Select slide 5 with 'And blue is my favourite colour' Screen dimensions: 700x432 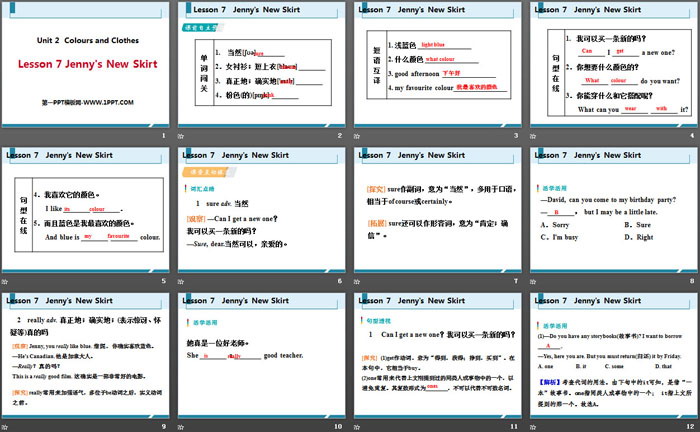click(86, 210)
